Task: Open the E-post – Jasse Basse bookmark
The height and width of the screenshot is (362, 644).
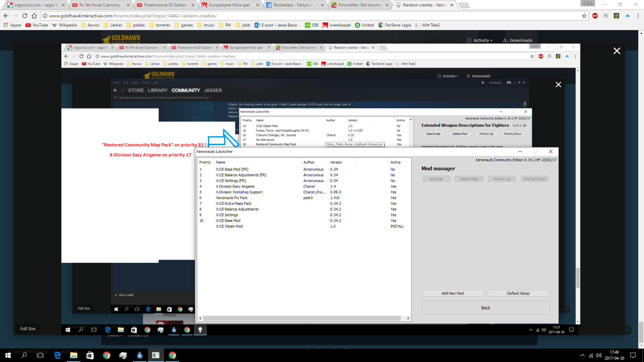Action: click(276, 25)
